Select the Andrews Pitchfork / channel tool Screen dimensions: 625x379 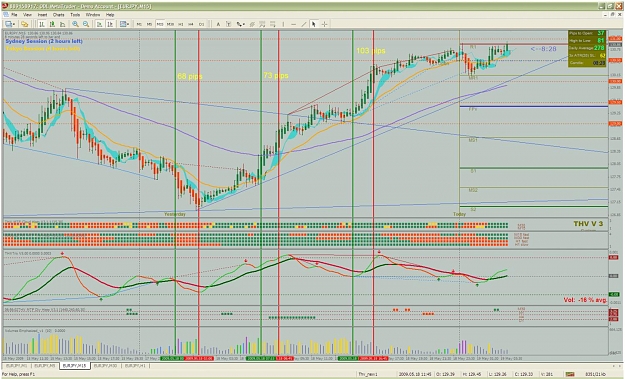(252, 24)
